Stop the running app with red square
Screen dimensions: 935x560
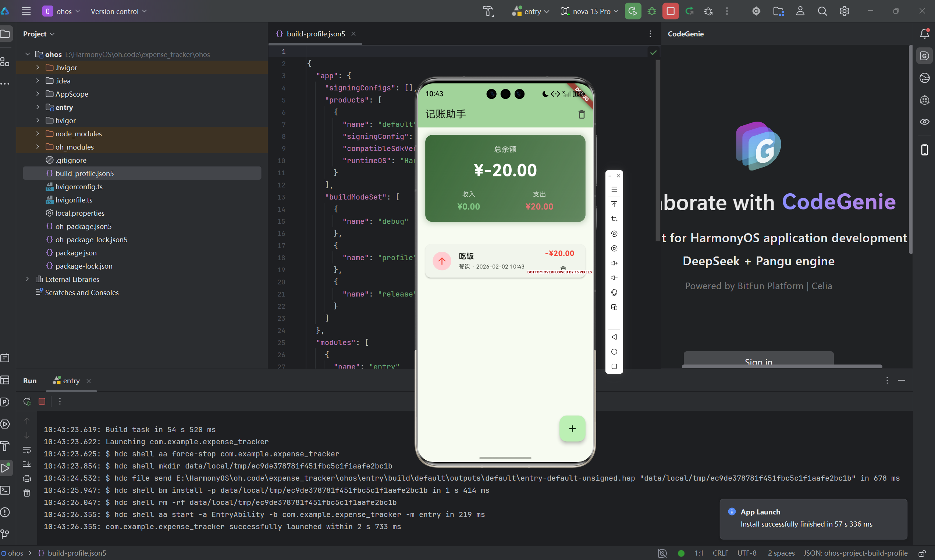[x=670, y=11]
